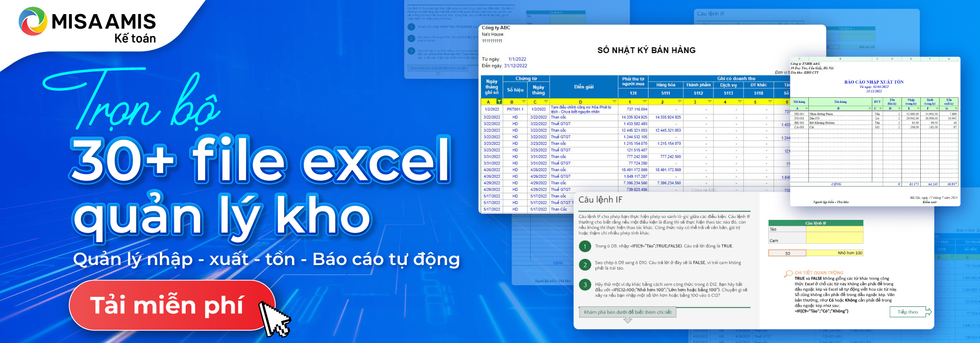The height and width of the screenshot is (343, 980).
Task: Click the SỔ NHẬT KÝ BÁN HÀNG title
Action: 646,50
